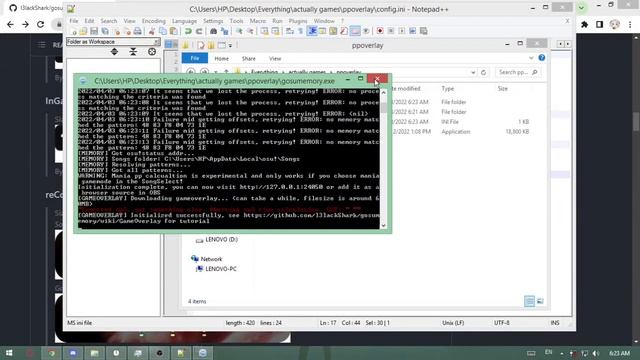Create new file in Notepad++ toolbar
The image size is (640, 360).
coord(73,31)
